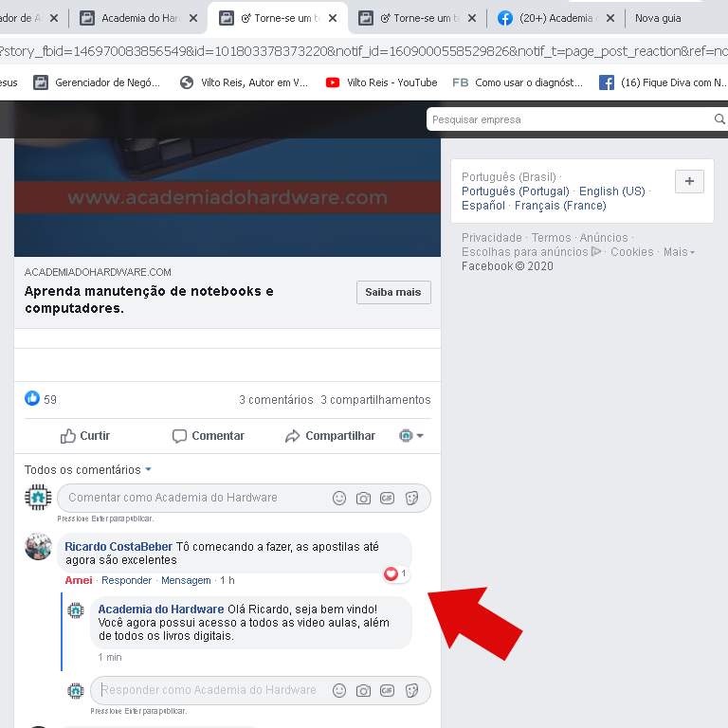Screen dimensions: 728x728
Task: Open Ricardo CostaBeber's profile name
Action: coord(118,546)
